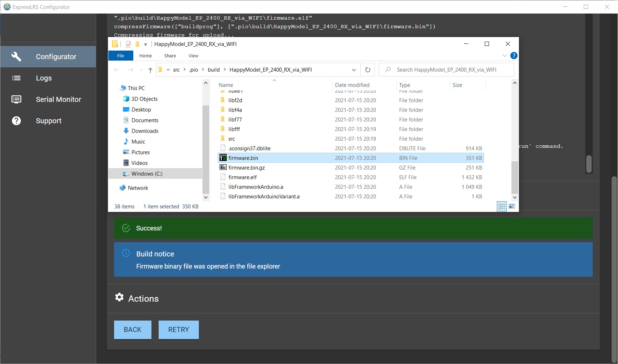Select libFrameworkArduino.a file
The image size is (618, 364).
(351, 187)
